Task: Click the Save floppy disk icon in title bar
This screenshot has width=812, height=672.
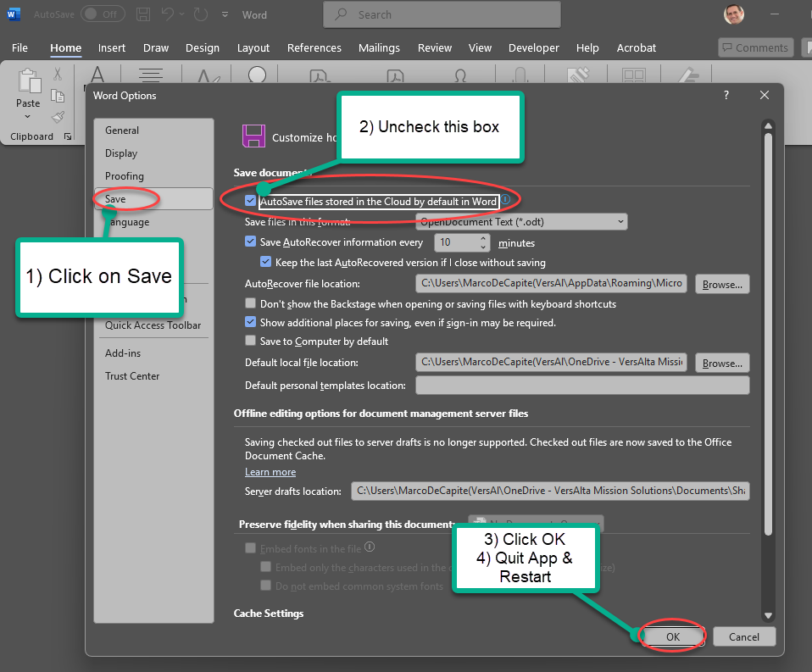Action: click(143, 14)
